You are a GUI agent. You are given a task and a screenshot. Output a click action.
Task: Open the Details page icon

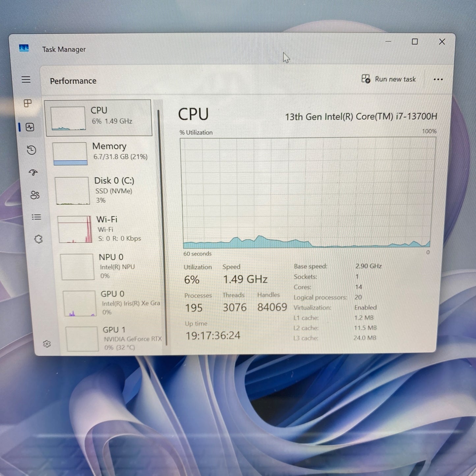point(36,217)
